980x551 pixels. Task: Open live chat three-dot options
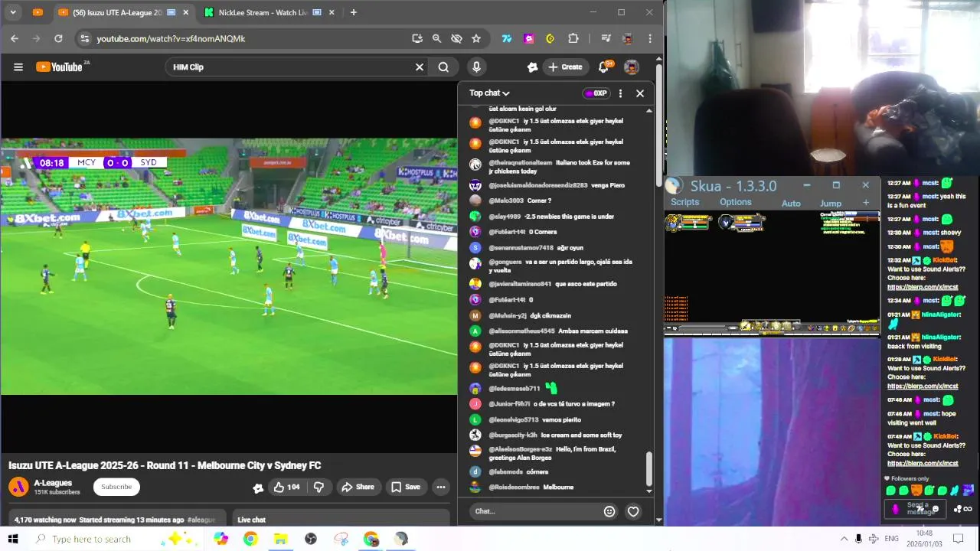click(x=620, y=93)
